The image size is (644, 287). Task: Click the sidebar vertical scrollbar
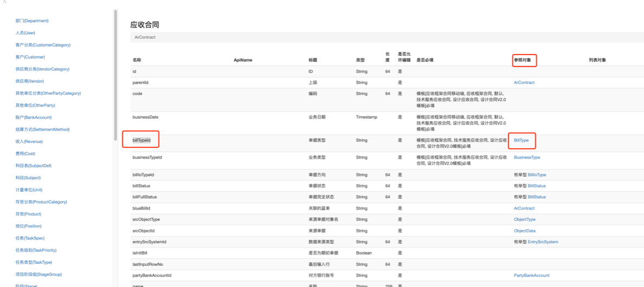(115, 76)
